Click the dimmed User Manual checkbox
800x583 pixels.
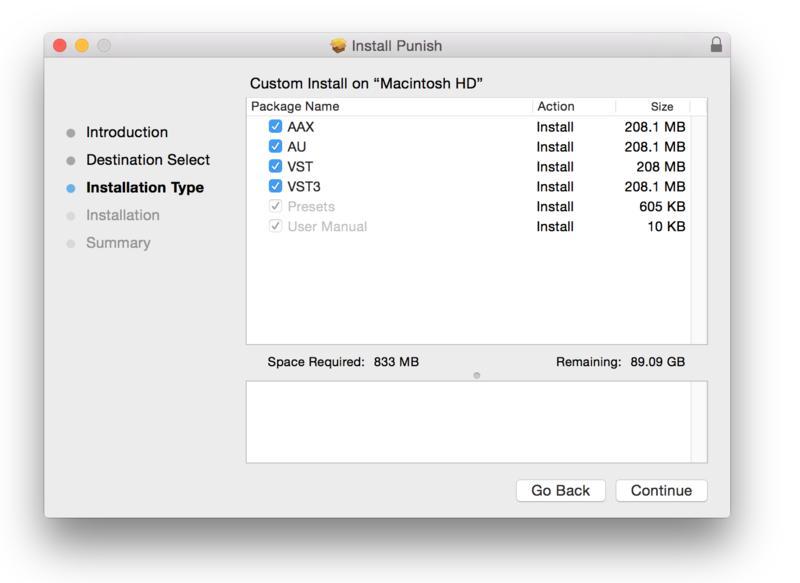tap(275, 226)
